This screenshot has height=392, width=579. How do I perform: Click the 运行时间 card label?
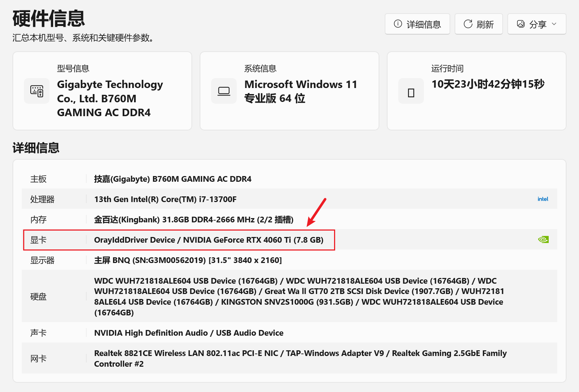[447, 68]
